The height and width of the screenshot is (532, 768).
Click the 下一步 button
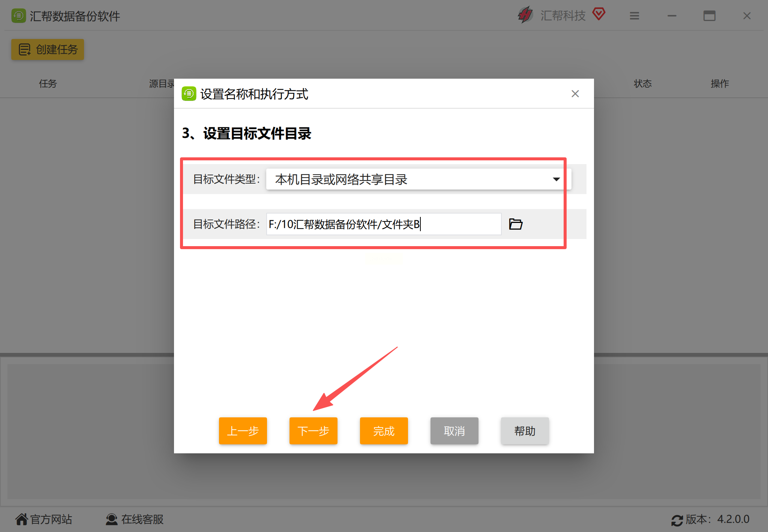pyautogui.click(x=313, y=431)
